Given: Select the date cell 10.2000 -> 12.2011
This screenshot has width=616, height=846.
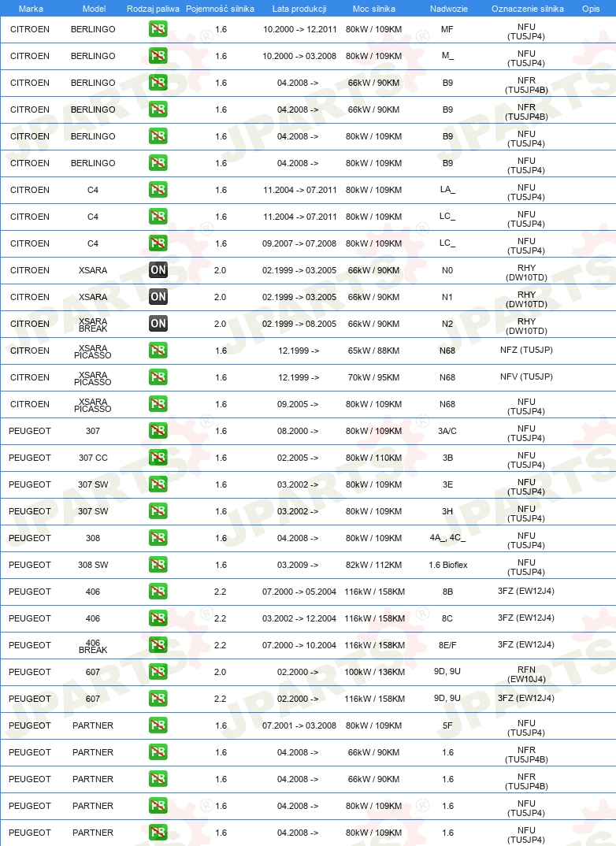Looking at the screenshot, I should click(299, 29).
